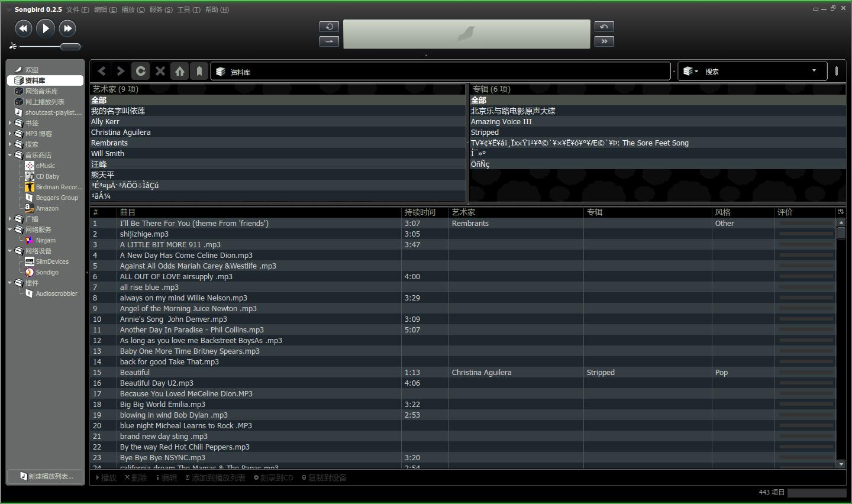Toggle shuffle mode button below repeat
852x504 pixels.
pyautogui.click(x=329, y=41)
